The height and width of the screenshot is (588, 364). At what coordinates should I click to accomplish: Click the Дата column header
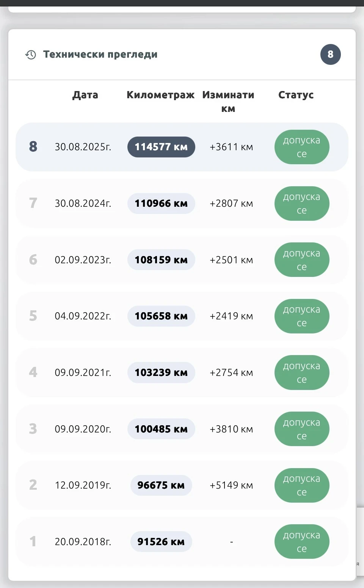tap(85, 95)
